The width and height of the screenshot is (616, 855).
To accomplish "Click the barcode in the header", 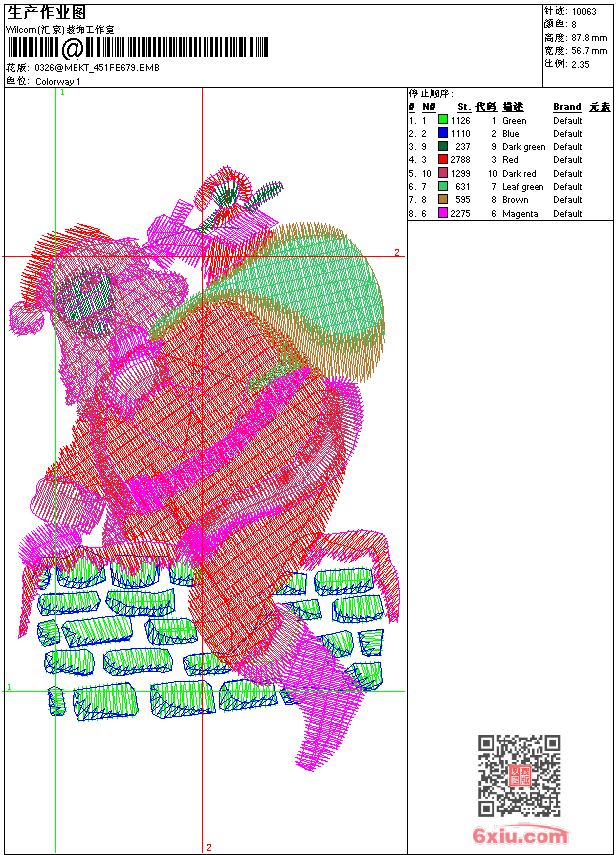I will (x=138, y=48).
